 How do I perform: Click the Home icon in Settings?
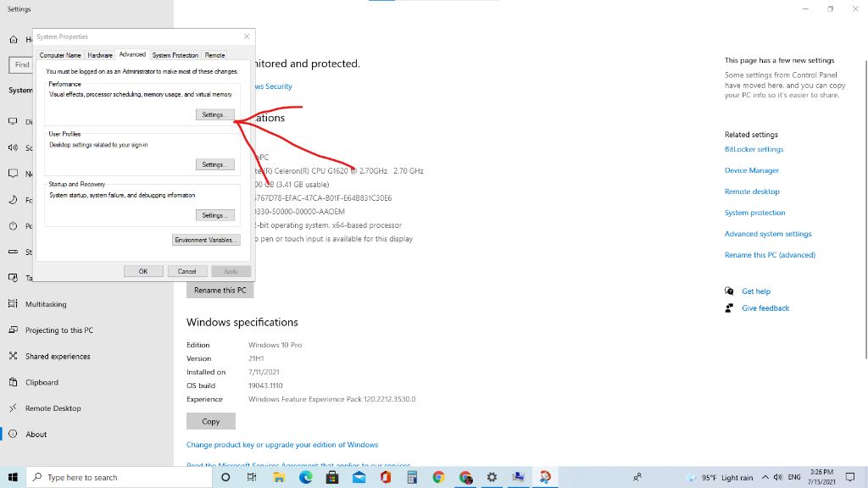point(14,39)
